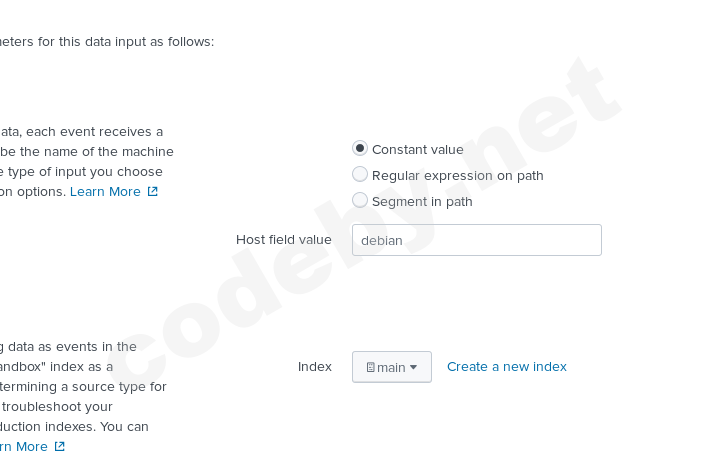Click the Constant value label text
Screen dimensions: 722x466
tap(417, 150)
